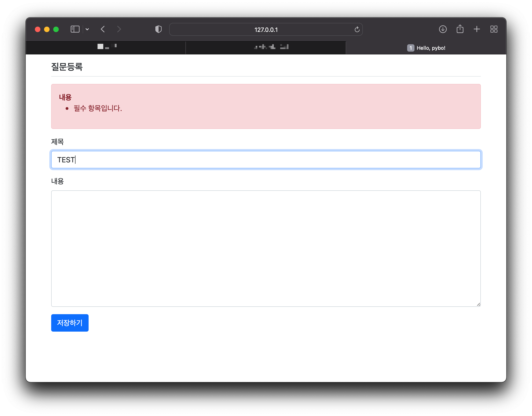Screen dimensions: 532x416
Task: Click the 127.0.0.1 address bar
Action: pos(266,30)
